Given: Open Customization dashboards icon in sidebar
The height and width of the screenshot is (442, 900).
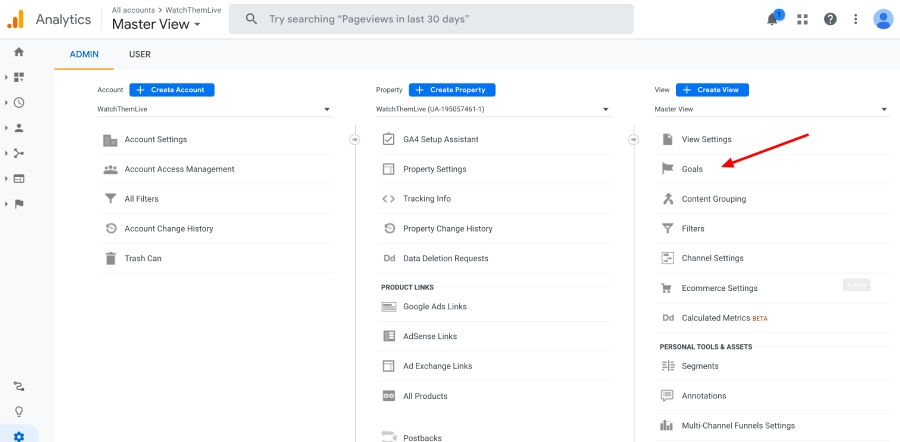Looking at the screenshot, I should 19,77.
